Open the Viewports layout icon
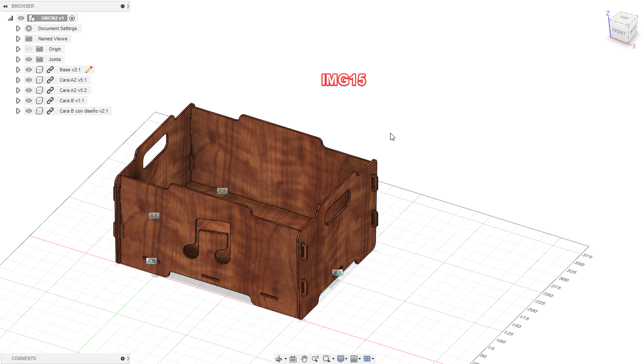644x364 pixels. tap(367, 359)
